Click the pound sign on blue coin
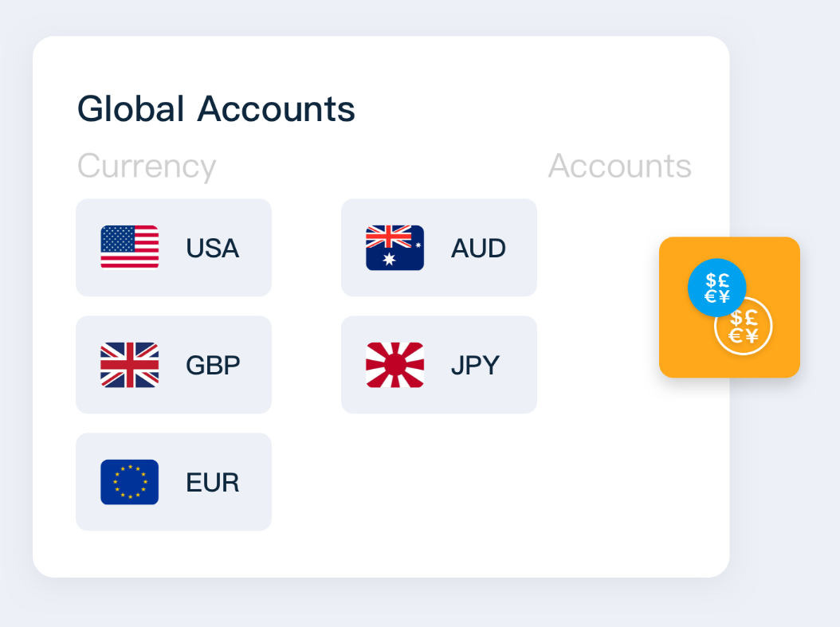This screenshot has height=627, width=840. pos(724,280)
